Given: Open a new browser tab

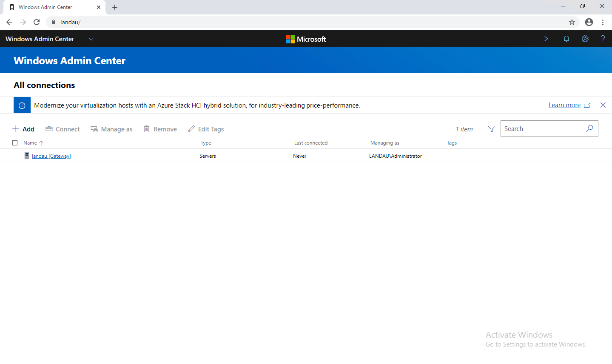Looking at the screenshot, I should click(x=115, y=7).
